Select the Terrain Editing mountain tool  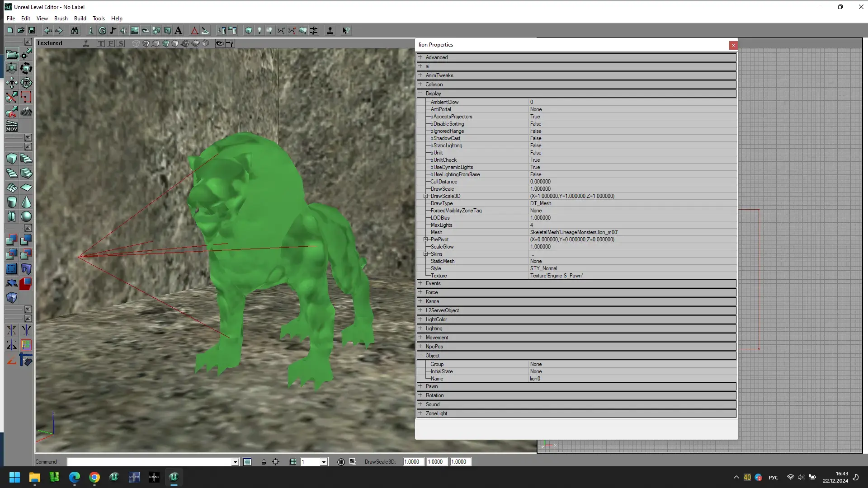click(26, 112)
